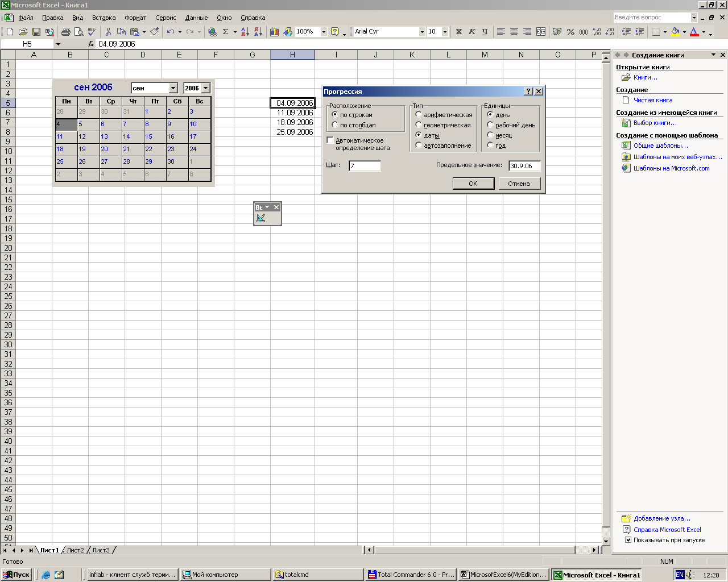The width and height of the screenshot is (728, 582).
Task: Open the Данные menu
Action: 196,18
